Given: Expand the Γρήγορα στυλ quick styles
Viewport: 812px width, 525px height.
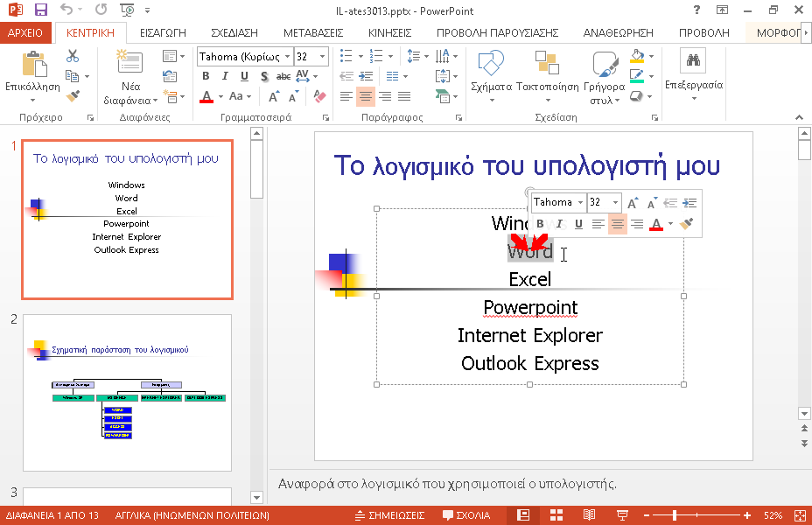Looking at the screenshot, I should click(x=605, y=77).
